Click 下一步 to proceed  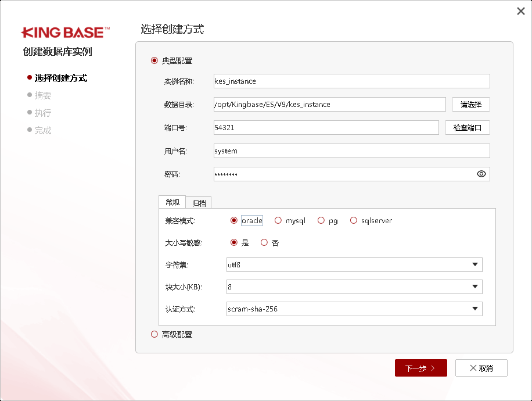420,368
